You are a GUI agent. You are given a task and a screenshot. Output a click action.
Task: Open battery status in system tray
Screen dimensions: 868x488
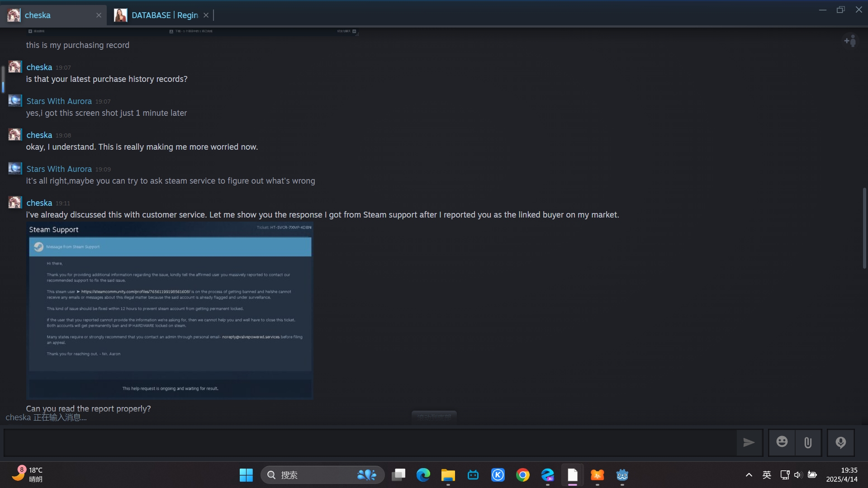pos(812,475)
